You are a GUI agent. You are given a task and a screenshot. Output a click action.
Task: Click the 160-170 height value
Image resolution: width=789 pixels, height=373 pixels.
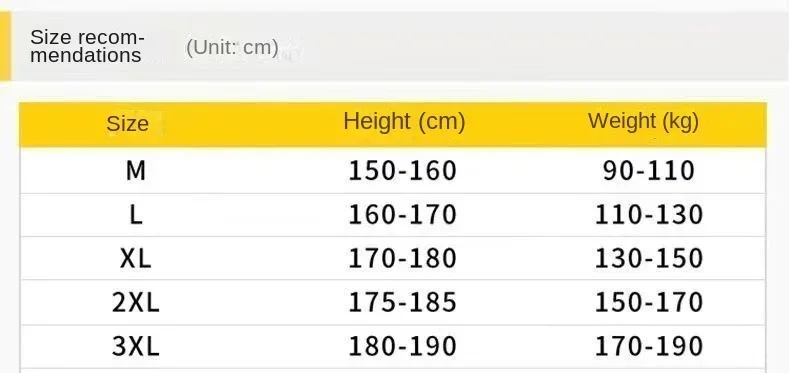403,215
